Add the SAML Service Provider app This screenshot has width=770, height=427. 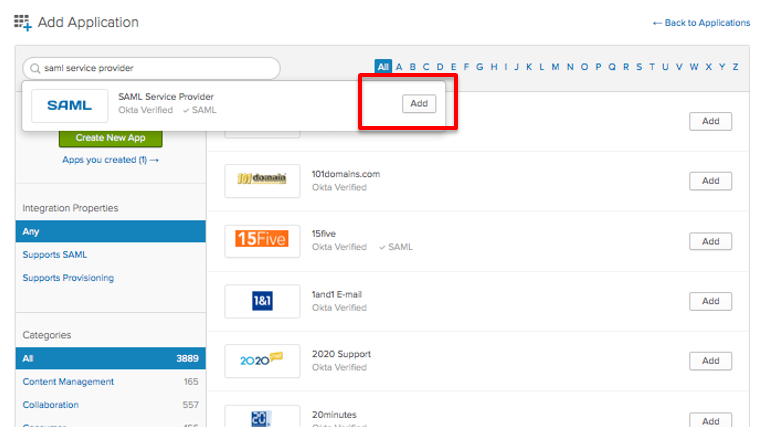[x=419, y=103]
